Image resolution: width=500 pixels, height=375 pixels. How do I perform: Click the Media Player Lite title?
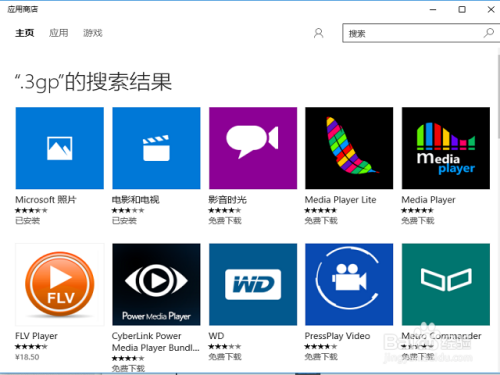[340, 200]
